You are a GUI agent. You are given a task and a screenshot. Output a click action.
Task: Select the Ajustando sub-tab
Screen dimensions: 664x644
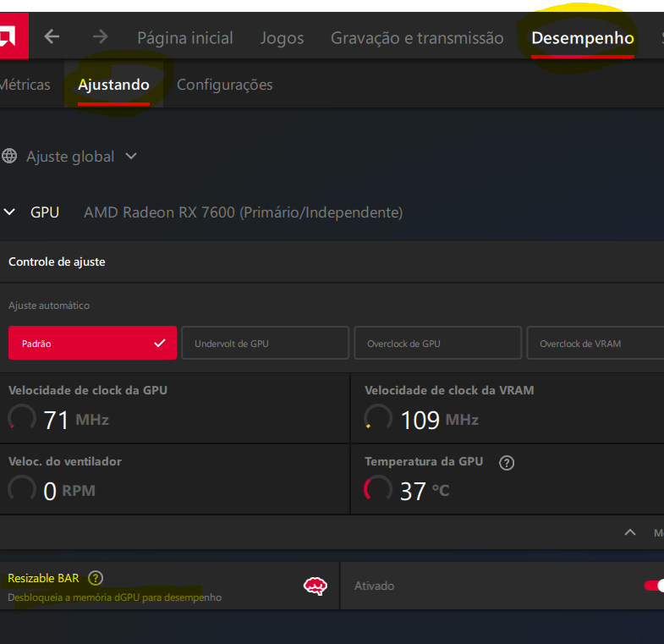click(113, 85)
